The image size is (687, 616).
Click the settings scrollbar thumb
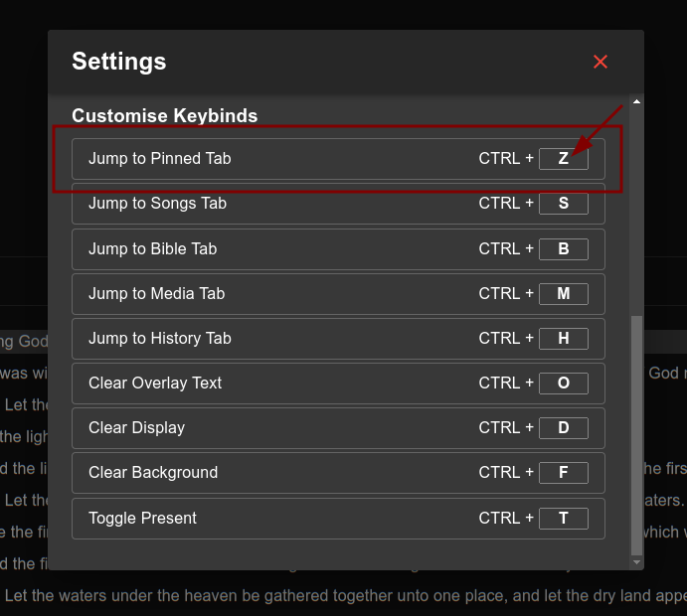(637, 435)
